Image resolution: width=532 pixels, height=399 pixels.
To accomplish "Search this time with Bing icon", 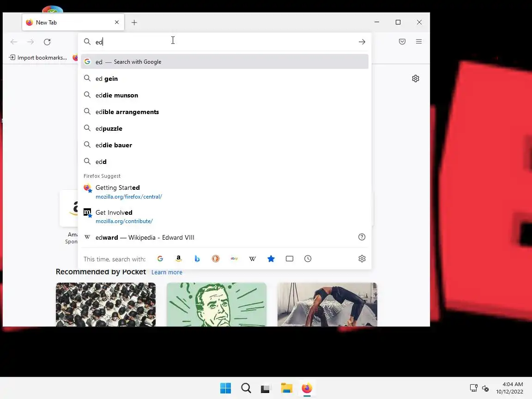I will [x=197, y=259].
